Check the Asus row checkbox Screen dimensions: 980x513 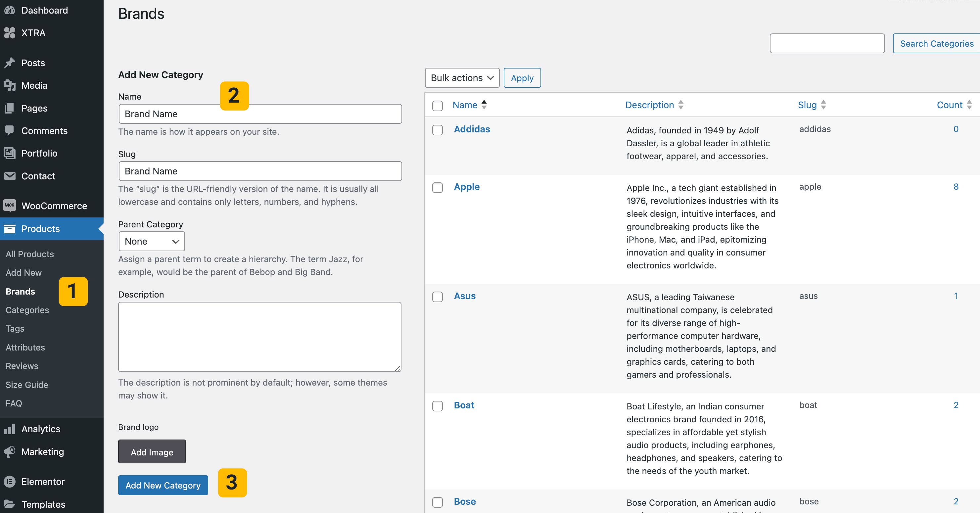(438, 297)
